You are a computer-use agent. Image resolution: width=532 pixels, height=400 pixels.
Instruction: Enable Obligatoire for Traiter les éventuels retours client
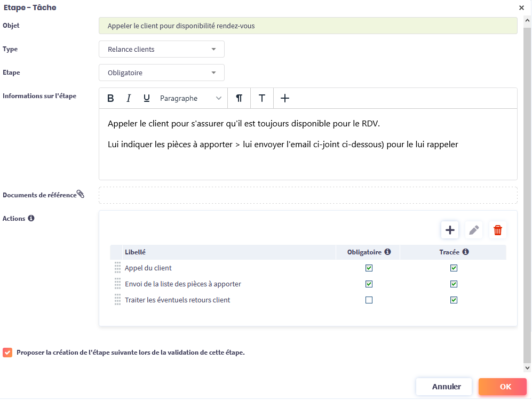pos(369,300)
